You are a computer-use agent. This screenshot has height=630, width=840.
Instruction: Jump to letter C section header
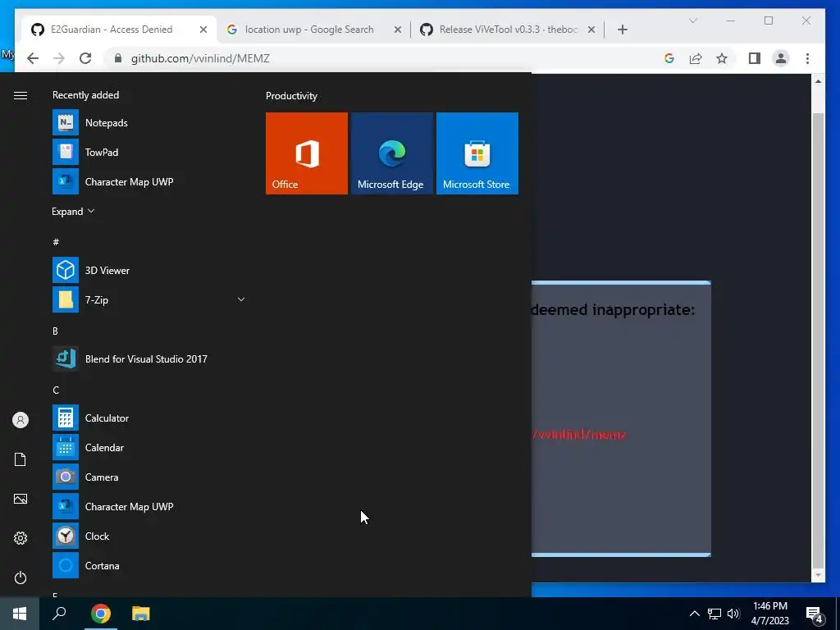pos(56,390)
